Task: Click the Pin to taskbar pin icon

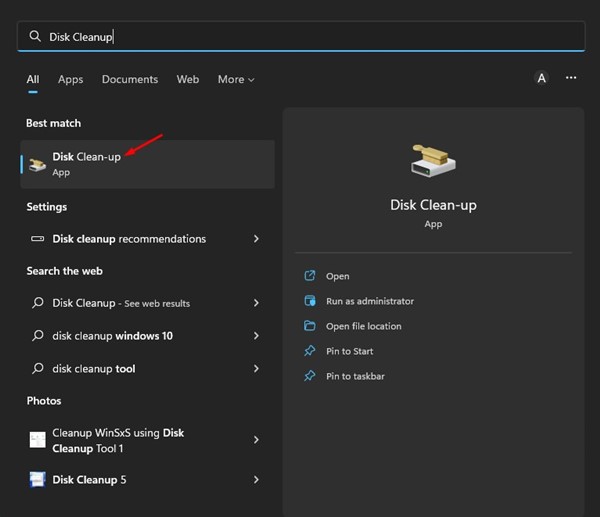Action: point(309,376)
